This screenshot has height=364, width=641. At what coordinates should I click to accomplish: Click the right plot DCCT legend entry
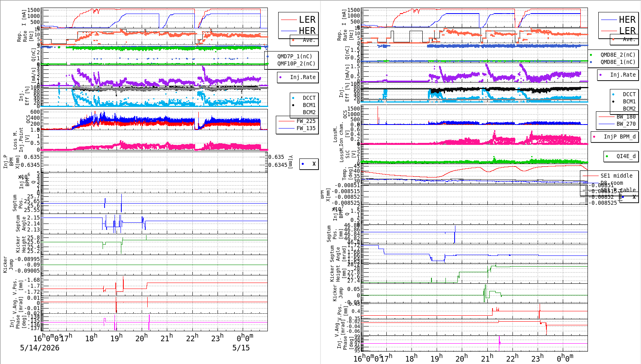tap(629, 95)
